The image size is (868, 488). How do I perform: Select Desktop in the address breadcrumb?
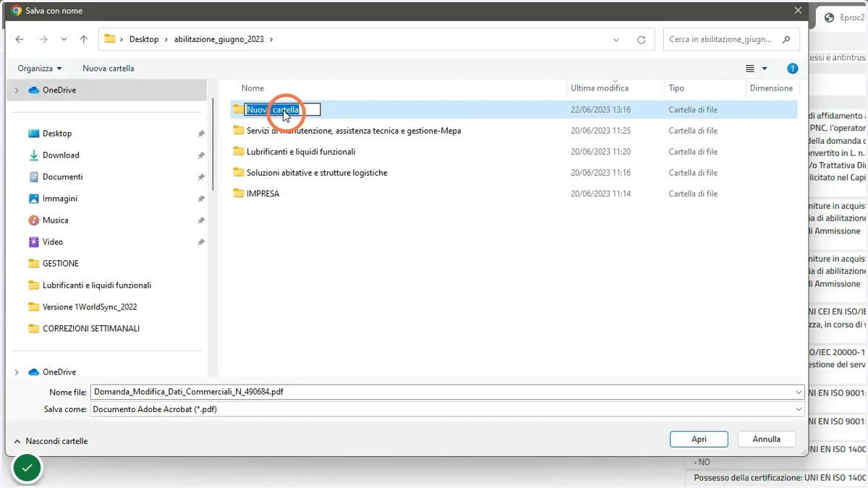pyautogui.click(x=144, y=39)
